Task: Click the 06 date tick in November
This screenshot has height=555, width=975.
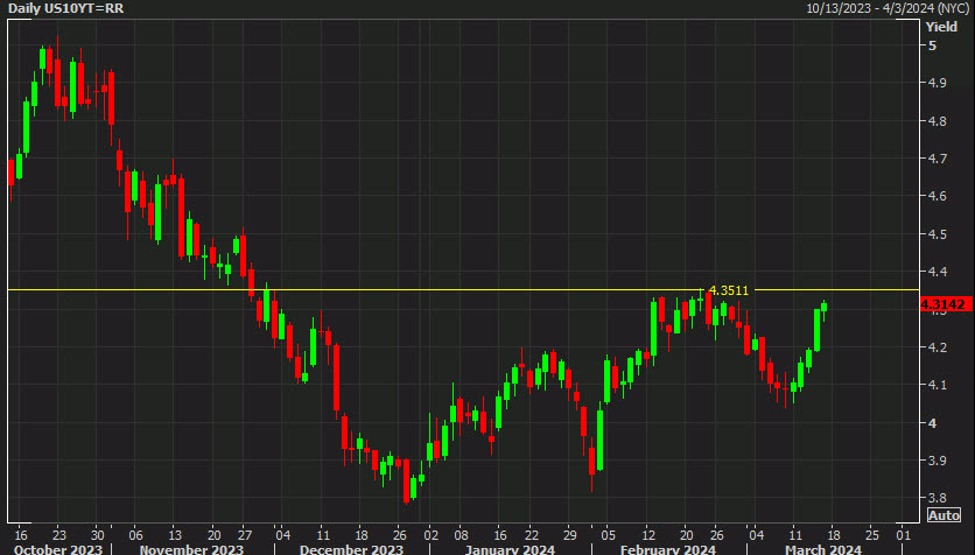Action: pos(136,535)
